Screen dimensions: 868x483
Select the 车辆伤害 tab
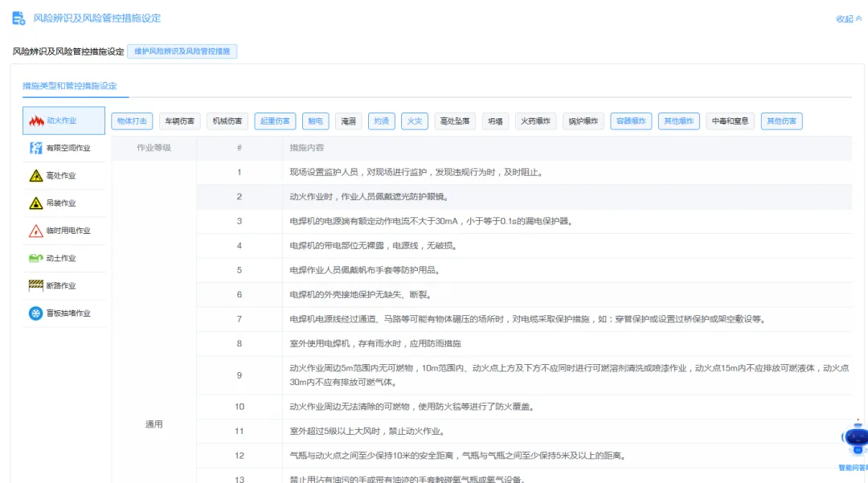[179, 121]
